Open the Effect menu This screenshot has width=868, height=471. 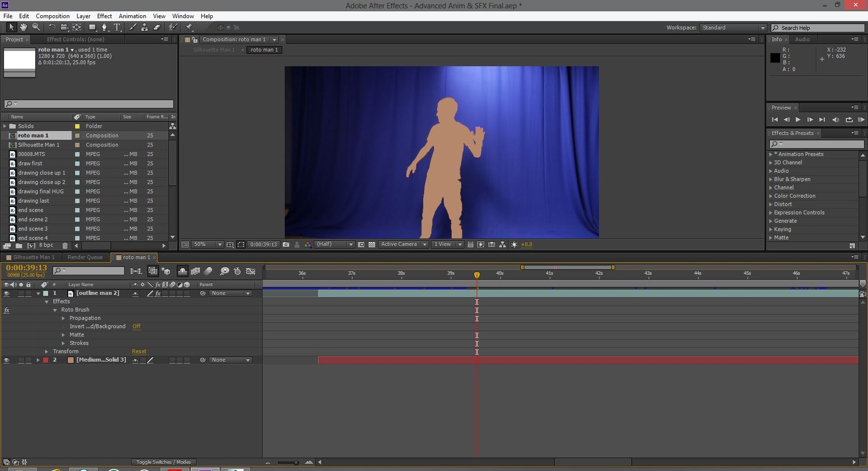(x=104, y=16)
